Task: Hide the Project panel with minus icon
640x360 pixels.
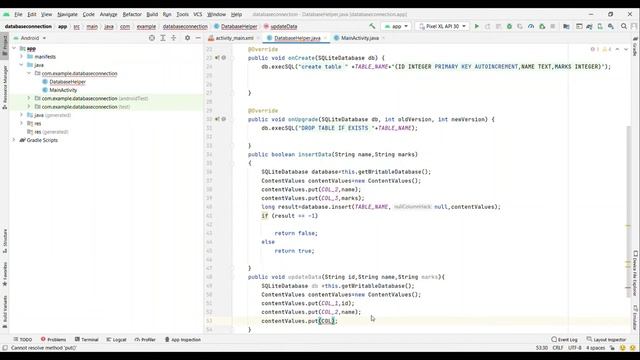Action: [198, 38]
